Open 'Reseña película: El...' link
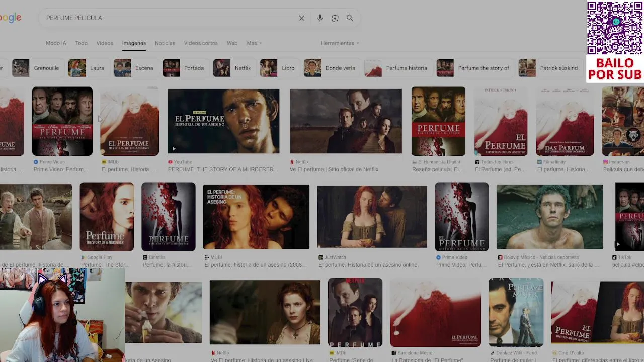This screenshot has height=362, width=644. click(x=437, y=170)
